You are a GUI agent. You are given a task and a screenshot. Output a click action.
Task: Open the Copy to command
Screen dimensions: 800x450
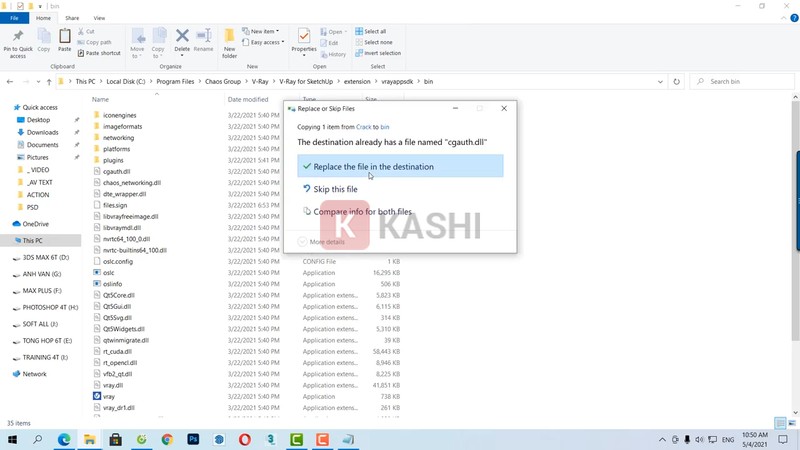(x=158, y=43)
